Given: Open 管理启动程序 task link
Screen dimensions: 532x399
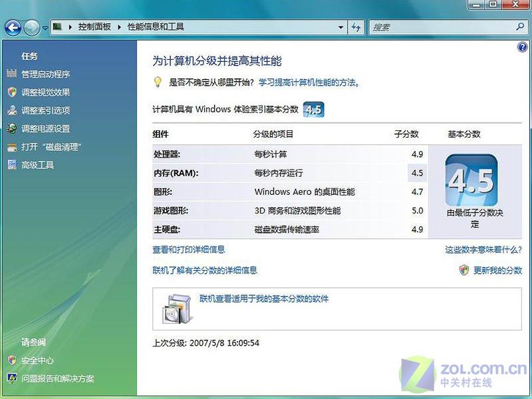Looking at the screenshot, I should tap(46, 74).
